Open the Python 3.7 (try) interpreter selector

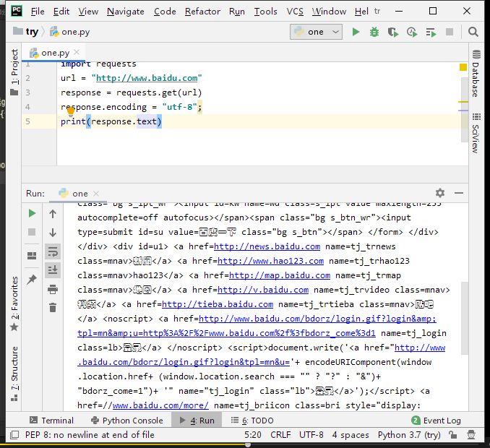[409, 435]
